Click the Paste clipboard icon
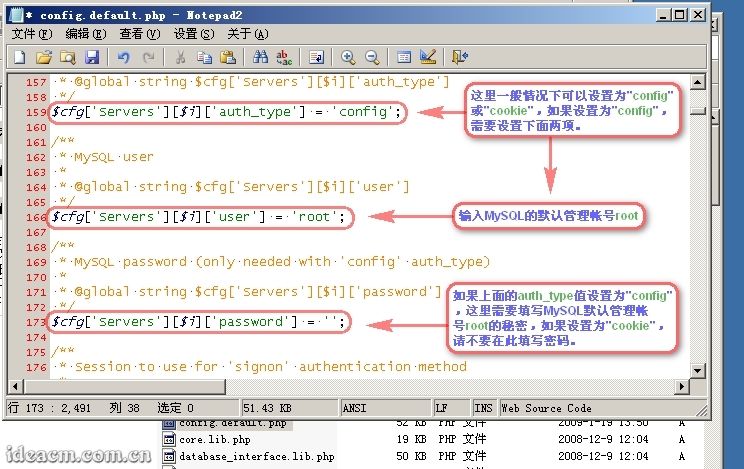The height and width of the screenshot is (469, 744). (228, 57)
